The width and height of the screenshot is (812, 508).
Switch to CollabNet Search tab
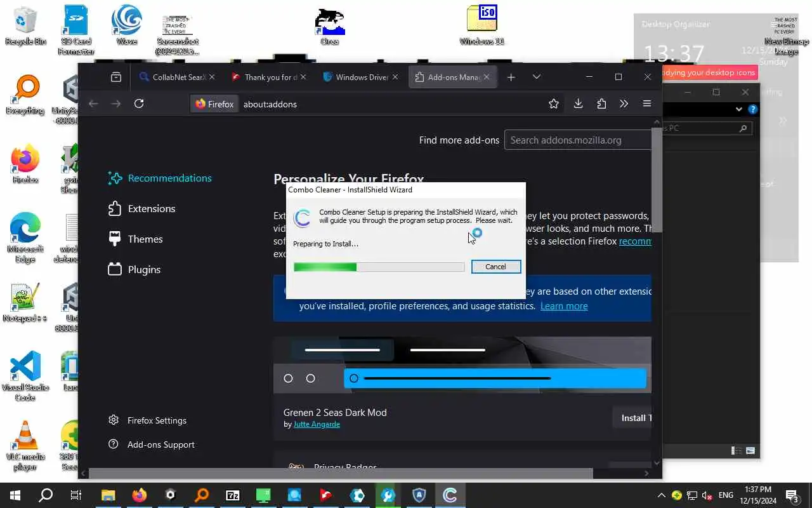pos(177,77)
